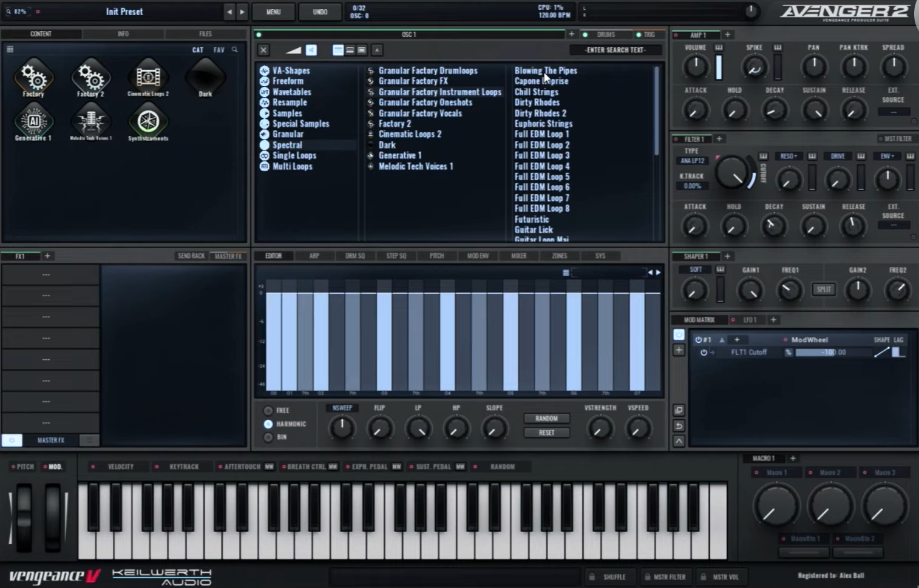Screen dimensions: 919x588
Task: Select the FREE radio option
Action: pyautogui.click(x=268, y=411)
